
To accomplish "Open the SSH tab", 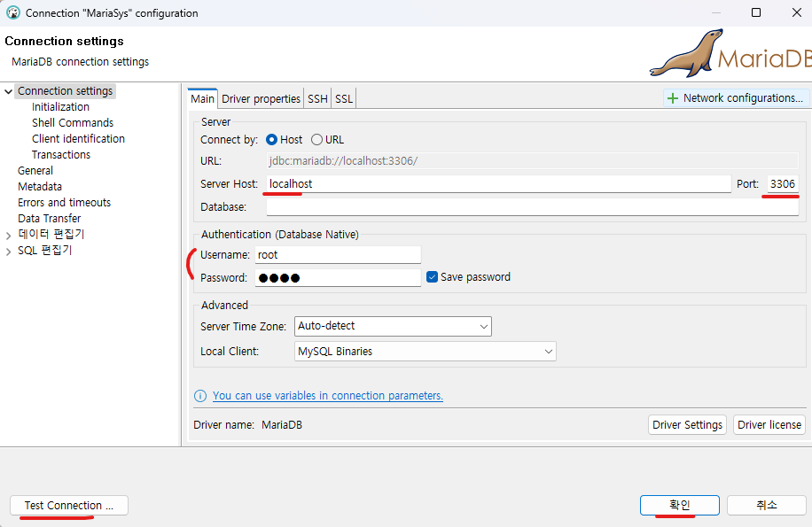I will [x=317, y=99].
